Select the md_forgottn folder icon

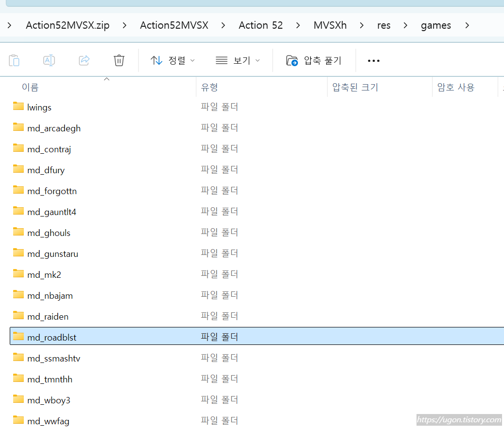click(18, 190)
